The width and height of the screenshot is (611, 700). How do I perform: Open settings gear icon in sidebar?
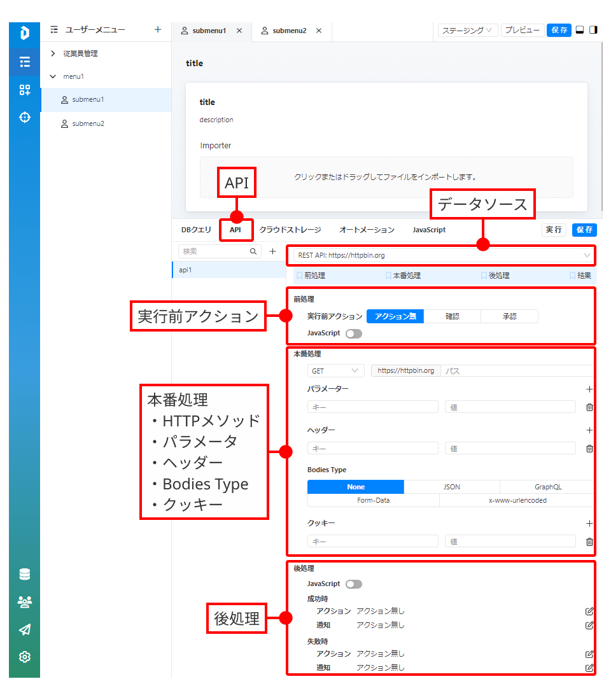pos(25,657)
